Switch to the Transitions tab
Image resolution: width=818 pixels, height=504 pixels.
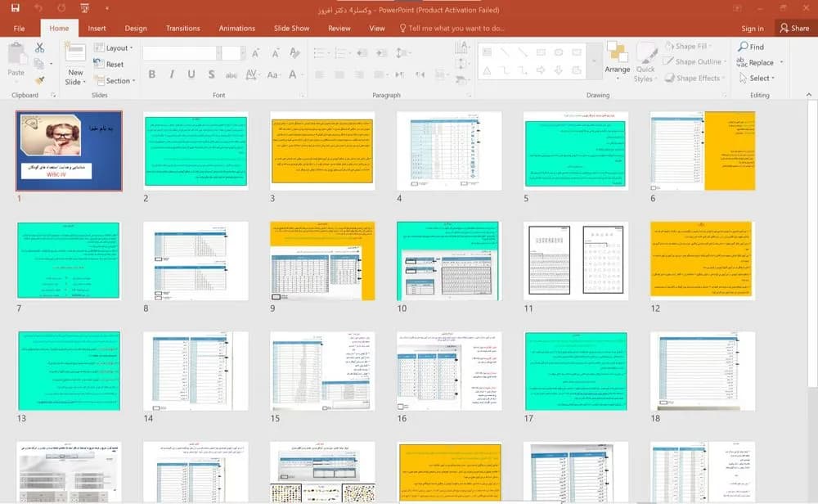pyautogui.click(x=182, y=28)
